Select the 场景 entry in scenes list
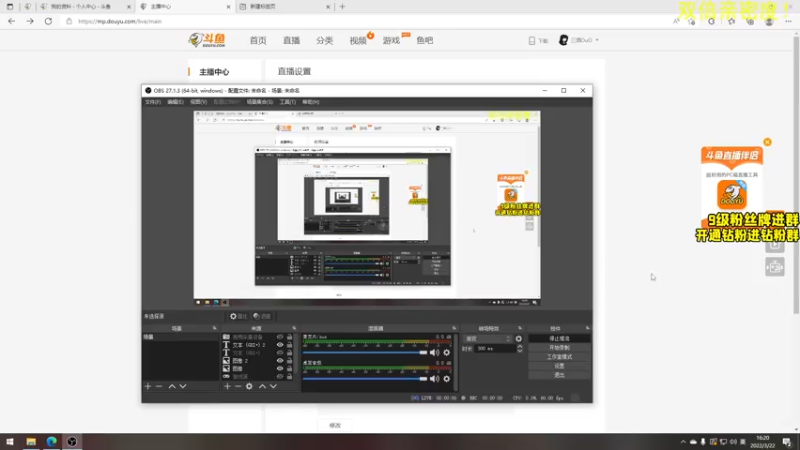The image size is (800, 450). pos(180,337)
